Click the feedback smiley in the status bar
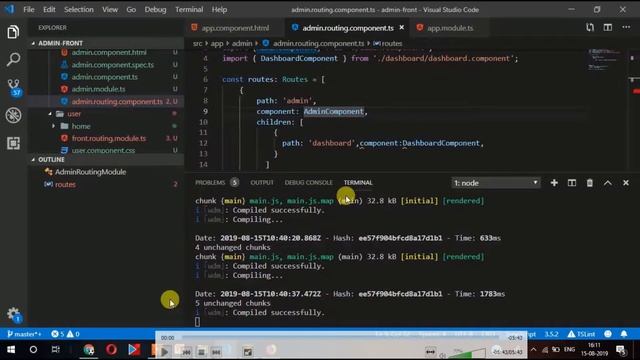 pyautogui.click(x=608, y=334)
